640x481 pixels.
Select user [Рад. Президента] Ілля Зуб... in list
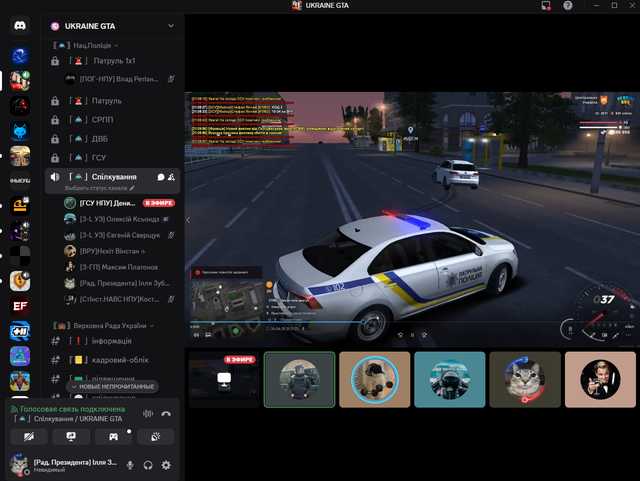(x=120, y=283)
